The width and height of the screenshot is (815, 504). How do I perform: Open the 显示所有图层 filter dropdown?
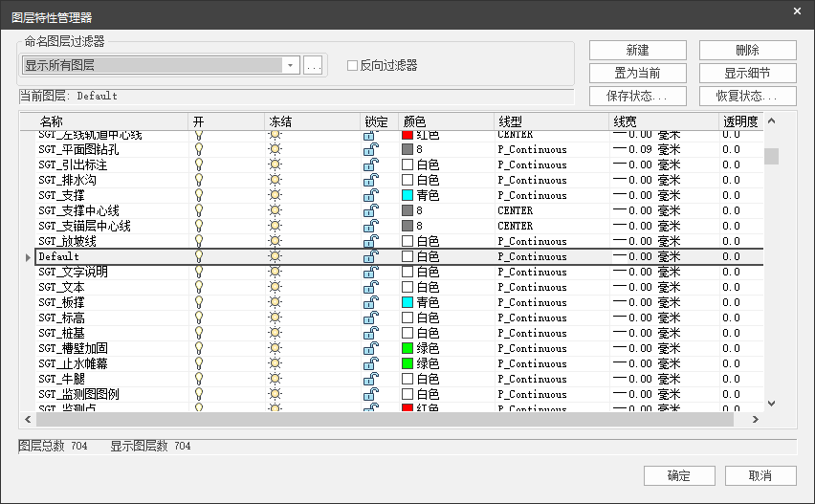[292, 65]
